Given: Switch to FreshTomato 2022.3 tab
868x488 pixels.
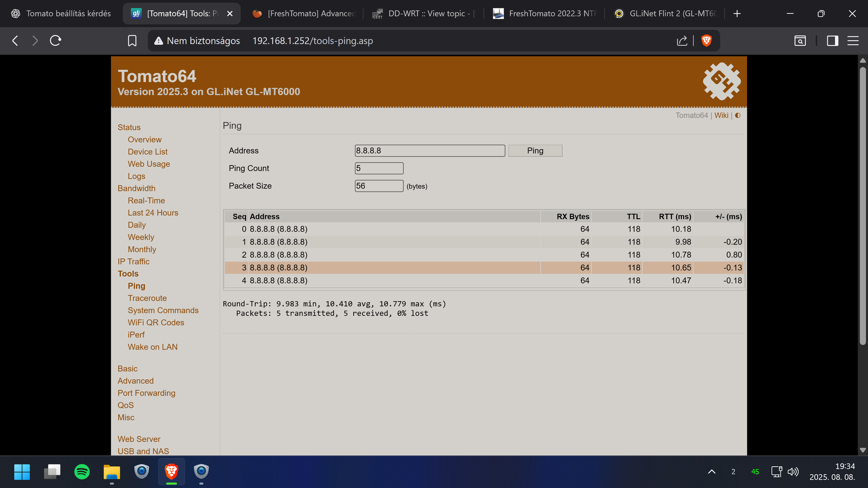Looking at the screenshot, I should click(x=545, y=13).
